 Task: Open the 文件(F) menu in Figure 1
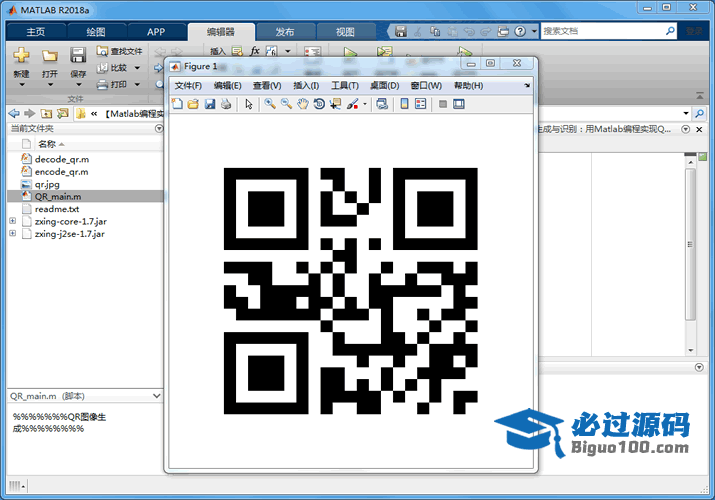188,86
